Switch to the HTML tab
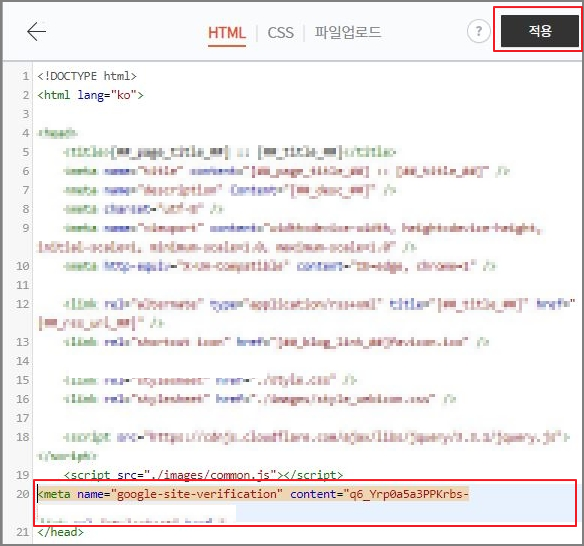This screenshot has height=546, width=584. [x=227, y=33]
